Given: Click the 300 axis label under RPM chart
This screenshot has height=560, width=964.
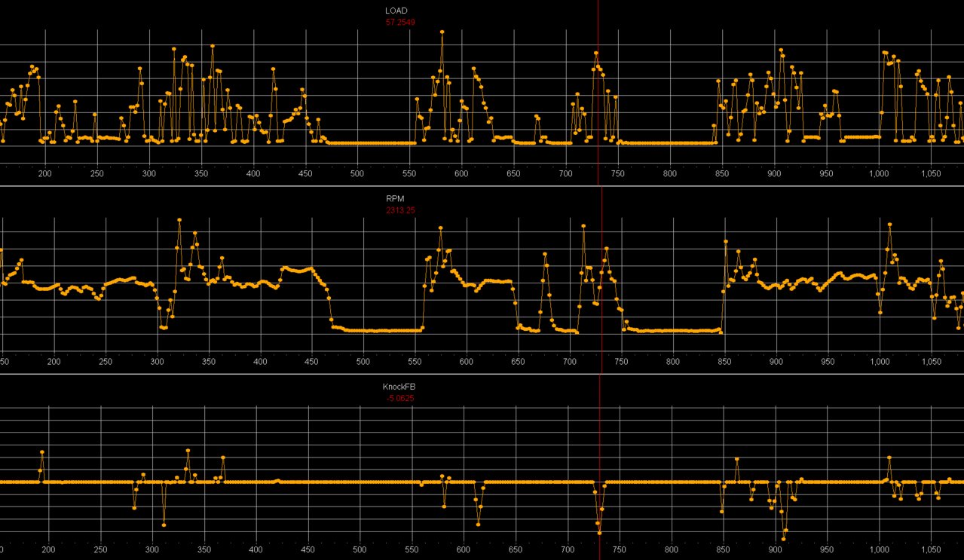Looking at the screenshot, I should [157, 362].
